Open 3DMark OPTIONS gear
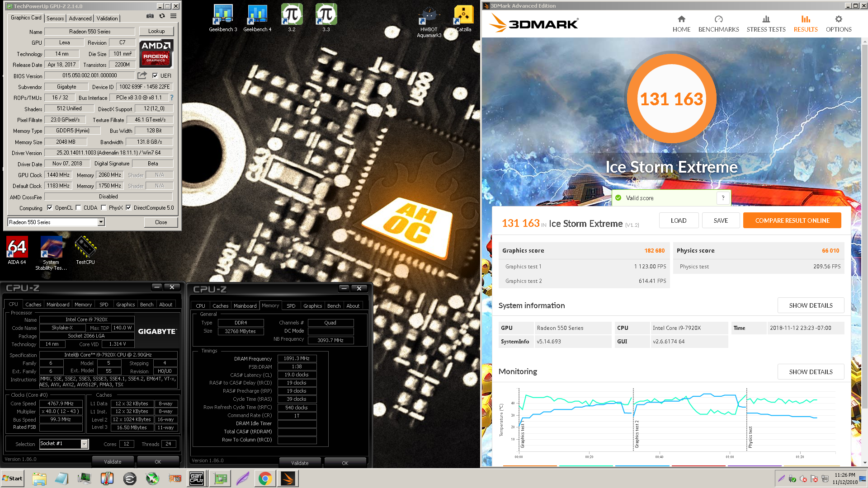Image resolution: width=868 pixels, height=488 pixels. click(x=839, y=24)
